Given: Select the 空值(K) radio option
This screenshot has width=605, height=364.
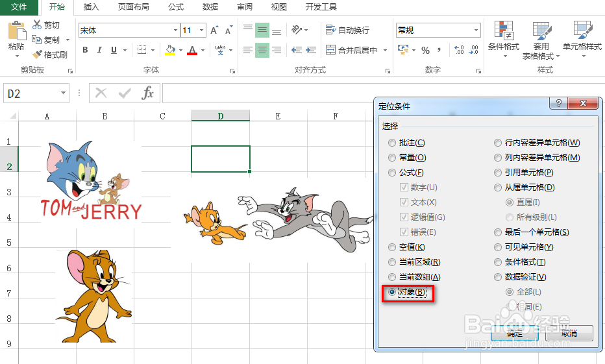Looking at the screenshot, I should [x=406, y=247].
